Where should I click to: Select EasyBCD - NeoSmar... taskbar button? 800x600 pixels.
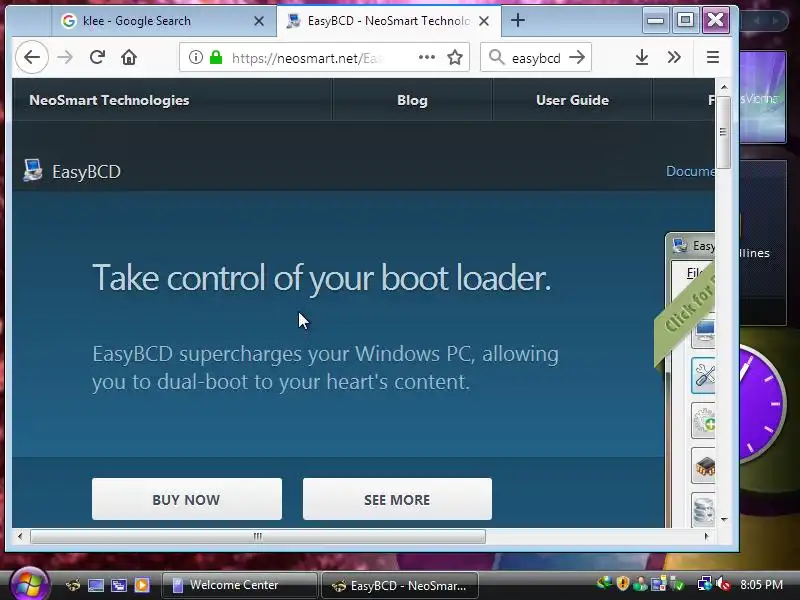tap(399, 585)
